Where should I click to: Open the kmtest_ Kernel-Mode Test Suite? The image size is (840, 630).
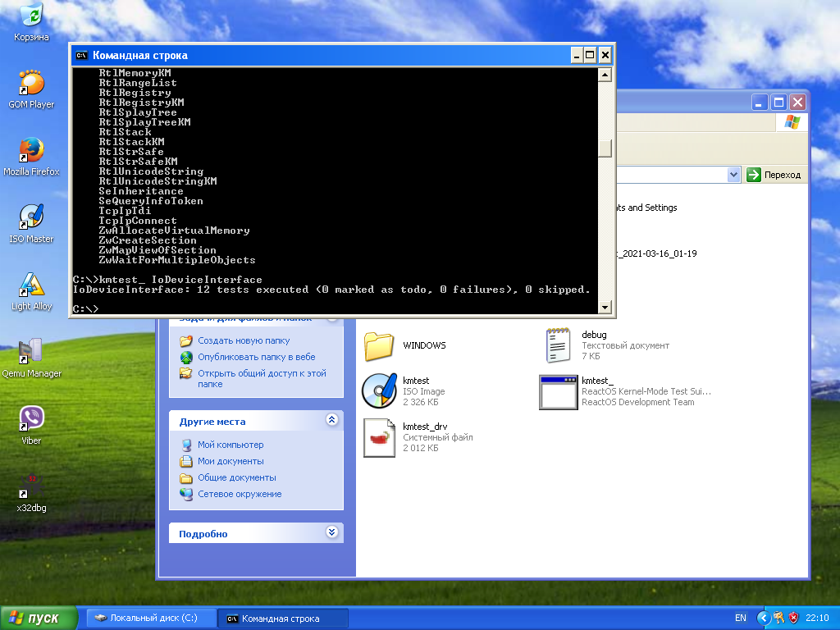(559, 392)
